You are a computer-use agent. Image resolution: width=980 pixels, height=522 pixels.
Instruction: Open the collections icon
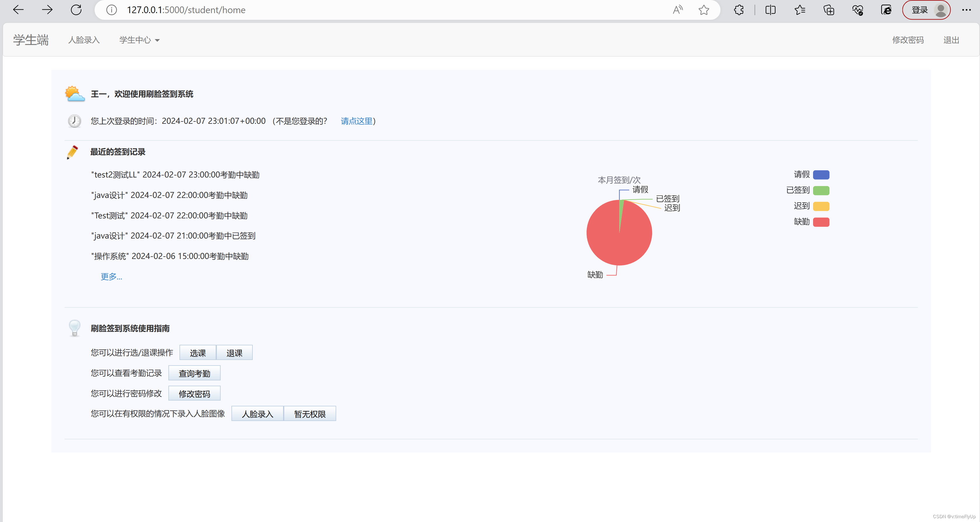[x=829, y=10]
